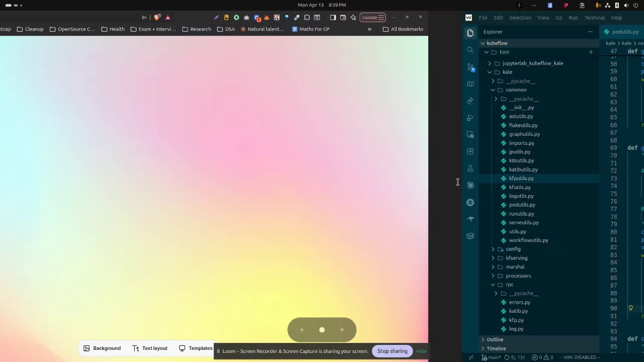Open the Text layout option

(x=150, y=348)
